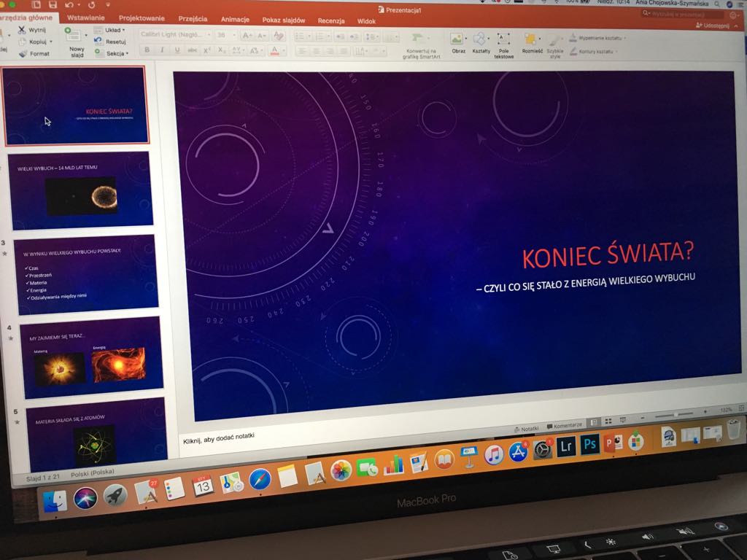The width and height of the screenshot is (747, 560).
Task: Toggle italic text formatting
Action: [x=161, y=50]
